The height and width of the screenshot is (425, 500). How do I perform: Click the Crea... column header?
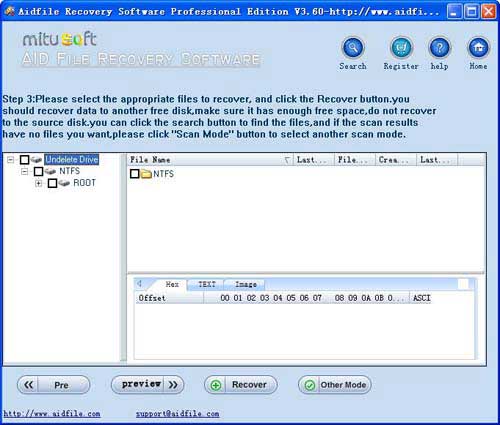(396, 160)
